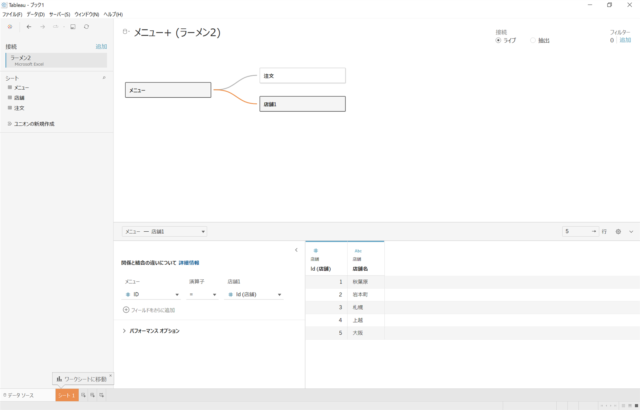This screenshot has height=410, width=640.
Task: Select the ライブ connection radio button
Action: [499, 40]
